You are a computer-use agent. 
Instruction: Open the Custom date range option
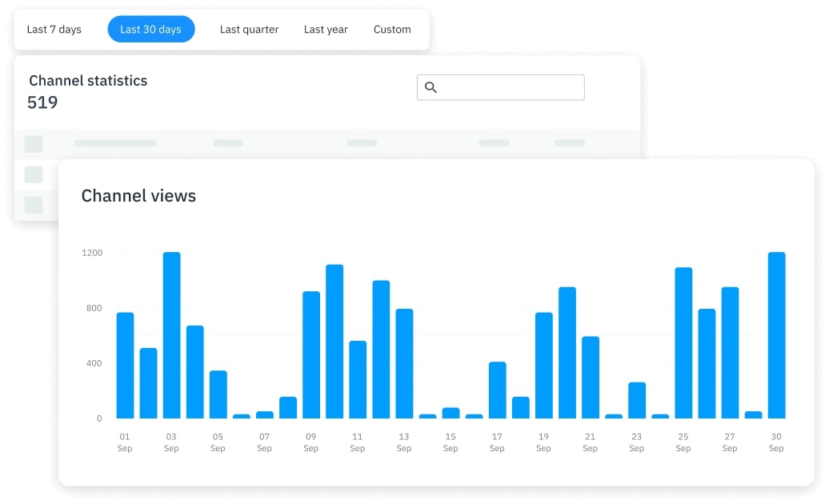[x=392, y=30]
